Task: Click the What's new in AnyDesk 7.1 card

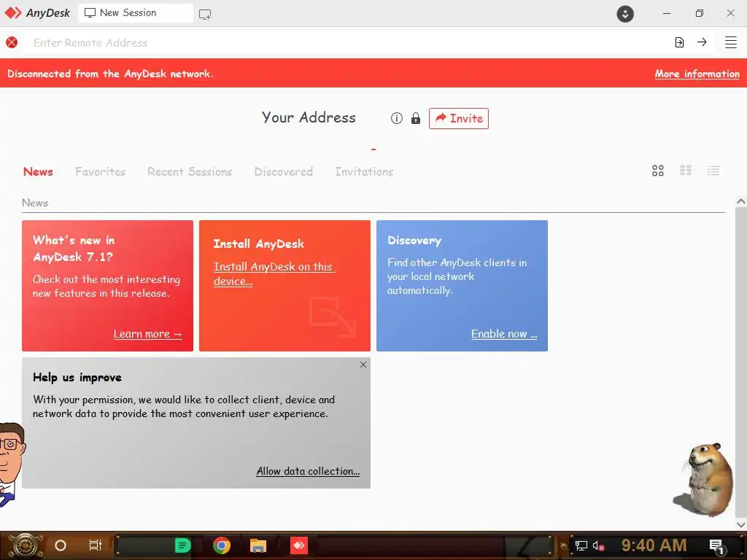Action: [x=108, y=286]
